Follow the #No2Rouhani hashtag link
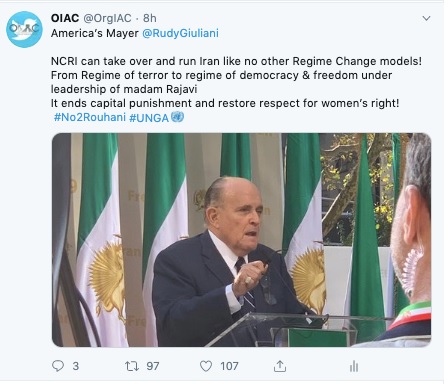Viewport: 448px width, 384px height. coord(90,117)
